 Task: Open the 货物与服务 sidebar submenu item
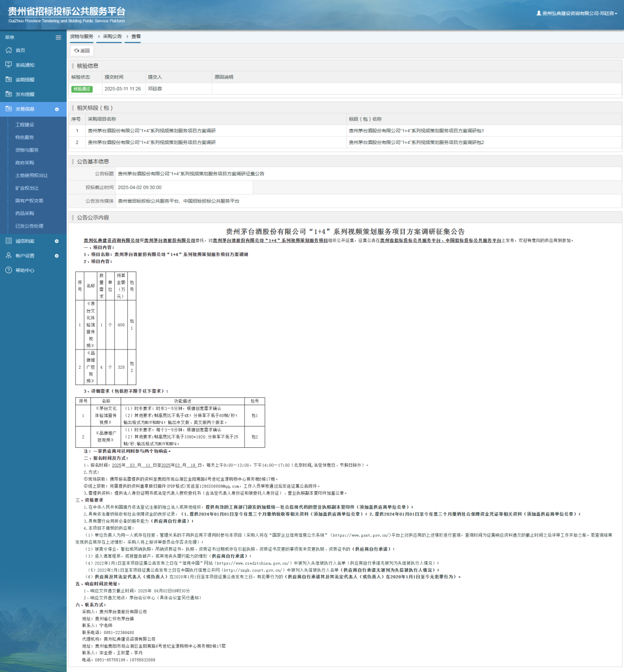pyautogui.click(x=27, y=150)
